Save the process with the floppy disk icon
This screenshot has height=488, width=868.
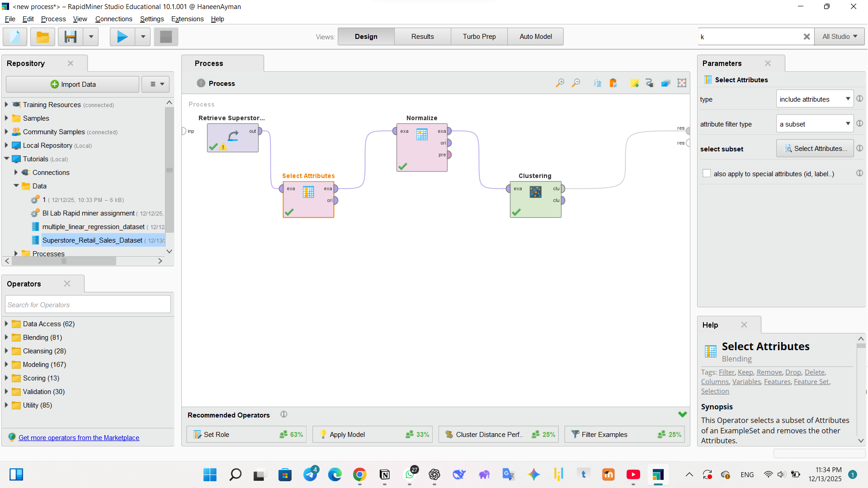(x=71, y=37)
